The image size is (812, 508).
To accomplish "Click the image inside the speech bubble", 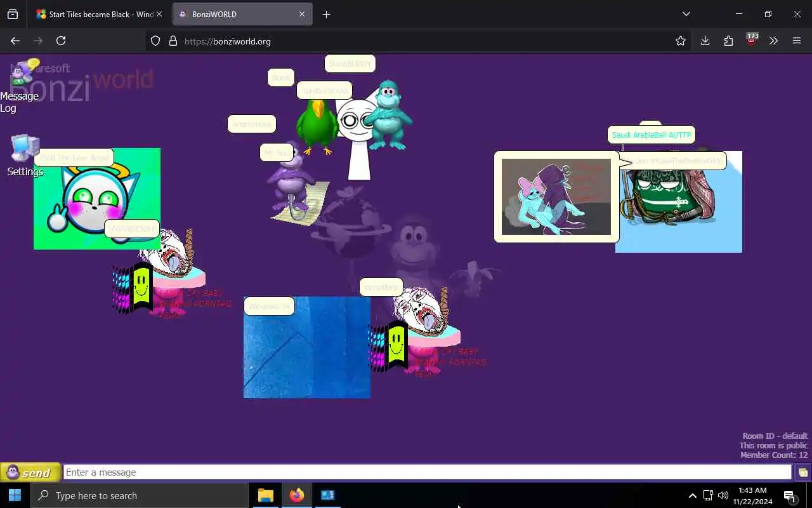I will click(556, 197).
